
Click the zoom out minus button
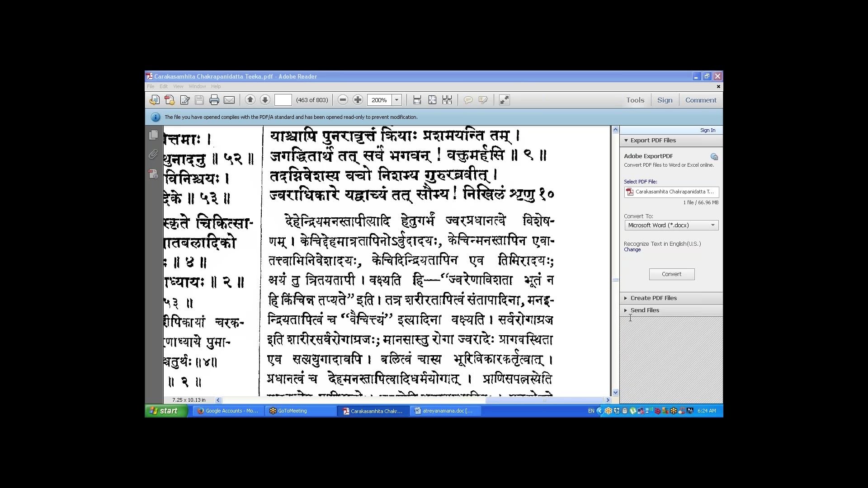343,100
